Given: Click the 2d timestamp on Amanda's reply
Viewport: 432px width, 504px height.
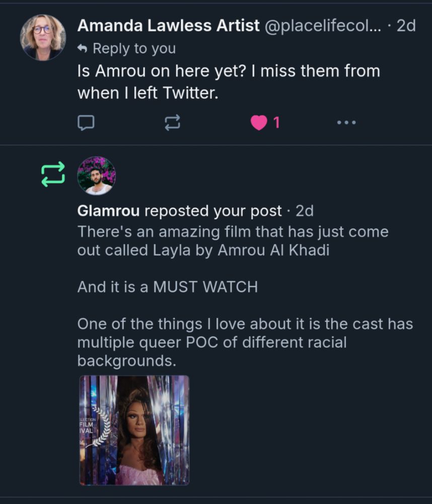Looking at the screenshot, I should click(406, 26).
